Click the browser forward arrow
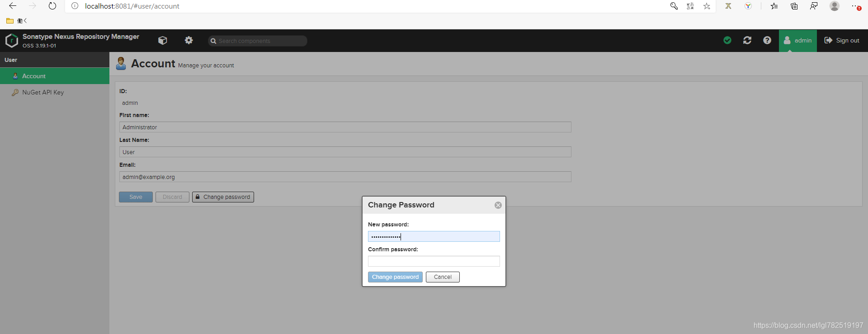868x334 pixels. pos(33,6)
